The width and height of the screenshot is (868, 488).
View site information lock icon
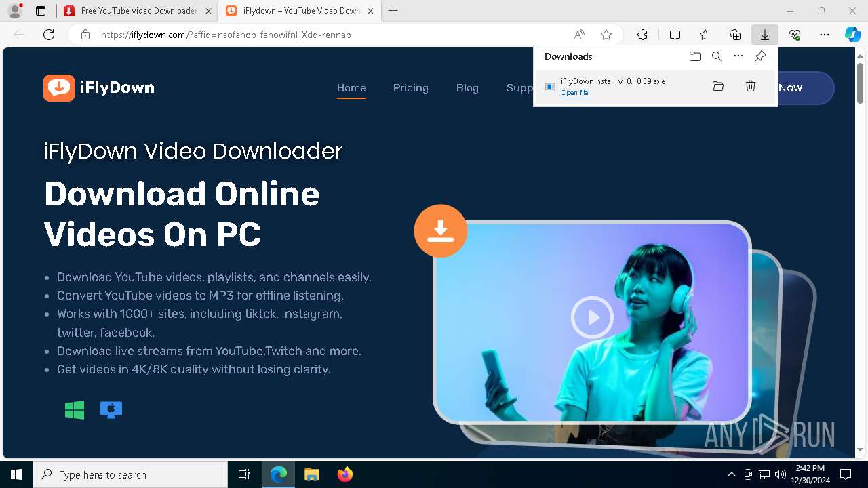tap(85, 35)
